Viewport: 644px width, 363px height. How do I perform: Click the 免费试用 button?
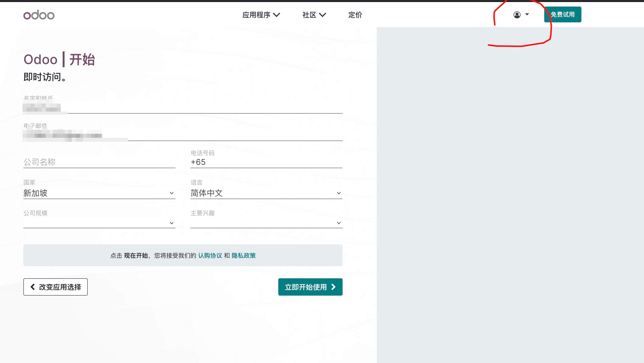tap(563, 15)
